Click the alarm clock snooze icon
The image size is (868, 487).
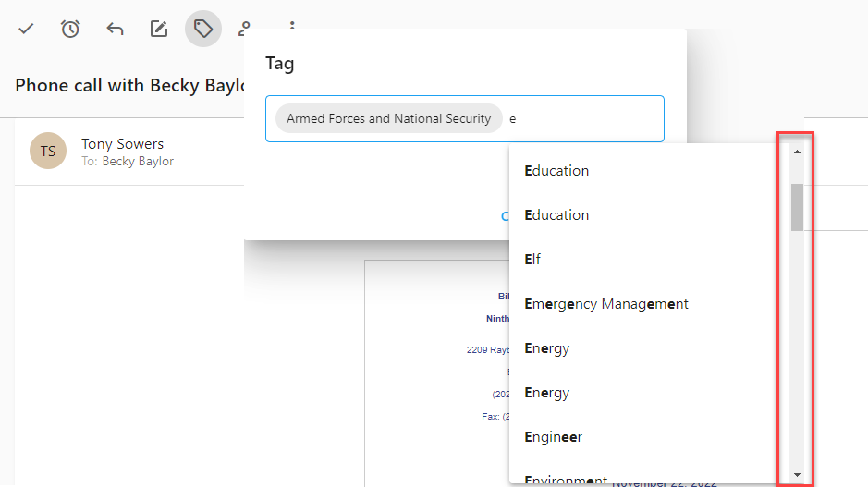(70, 29)
